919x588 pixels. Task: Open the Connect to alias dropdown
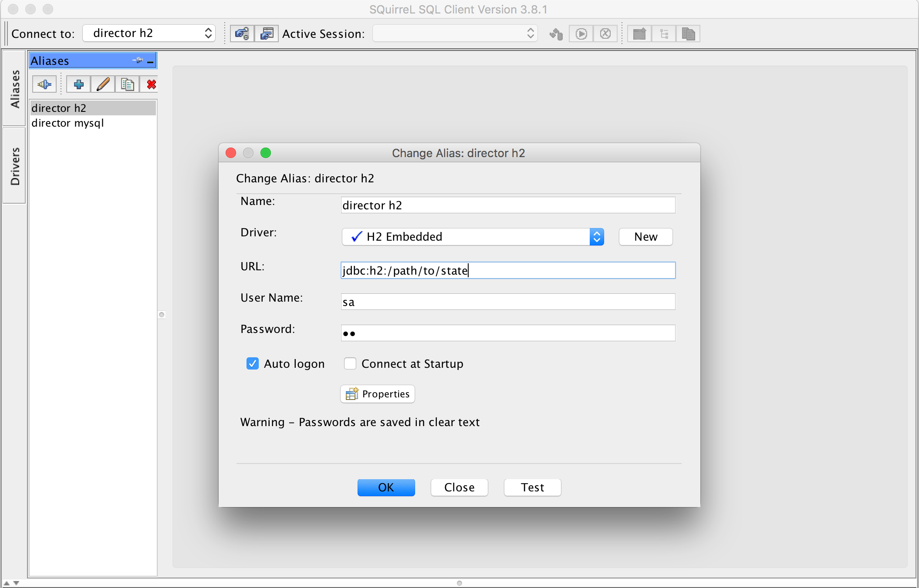149,33
